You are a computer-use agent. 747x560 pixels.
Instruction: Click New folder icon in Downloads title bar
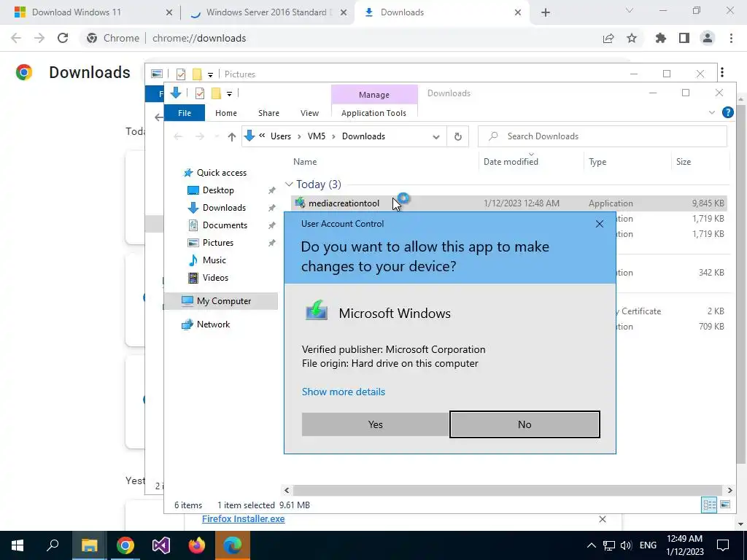(x=216, y=93)
